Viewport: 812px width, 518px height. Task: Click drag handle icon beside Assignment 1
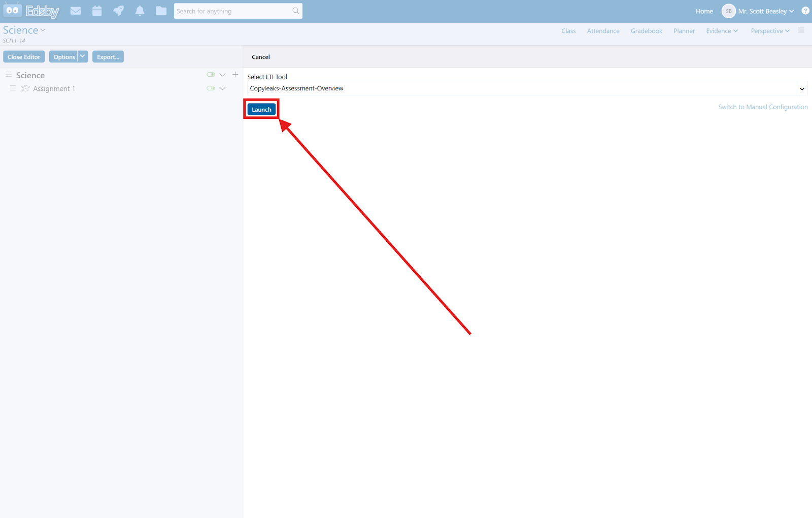point(13,88)
